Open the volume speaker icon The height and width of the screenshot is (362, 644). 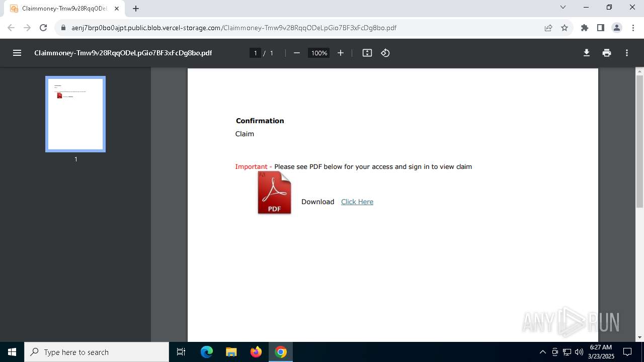point(579,352)
